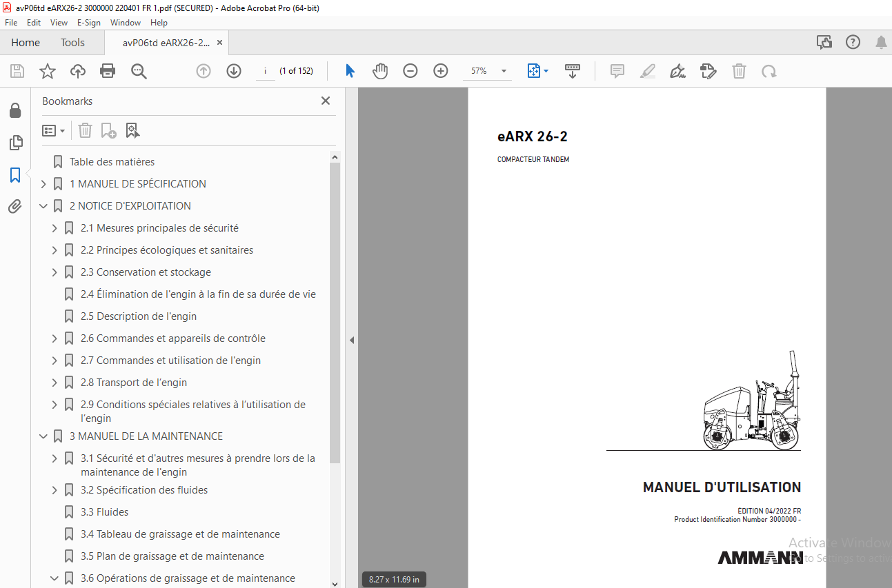Click the Delete trash icon in toolbar
The width and height of the screenshot is (892, 588).
click(x=739, y=71)
